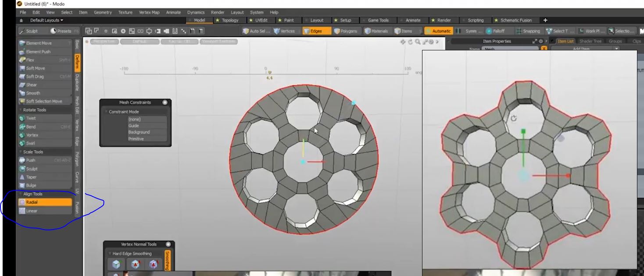Image resolution: width=644 pixels, height=276 pixels.
Task: Click the third Hard Edge Smoothing cube icon
Action: click(153, 264)
